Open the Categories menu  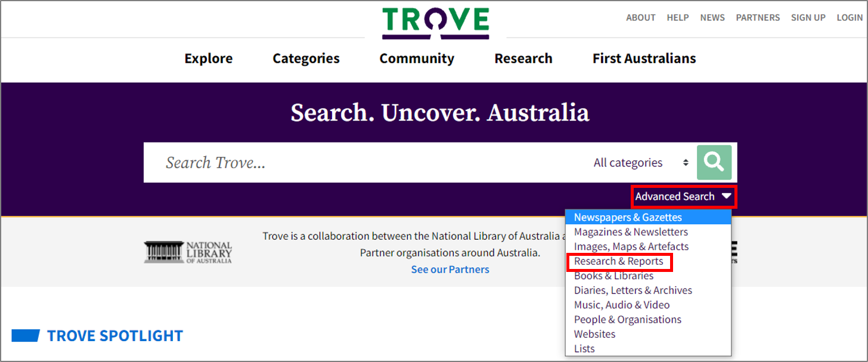pyautogui.click(x=306, y=58)
